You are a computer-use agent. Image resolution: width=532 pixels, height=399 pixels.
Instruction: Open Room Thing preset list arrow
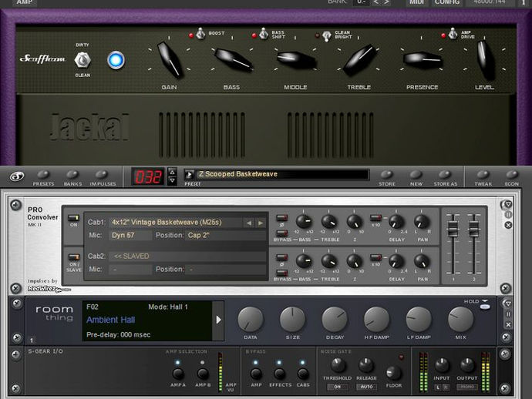tap(218, 320)
